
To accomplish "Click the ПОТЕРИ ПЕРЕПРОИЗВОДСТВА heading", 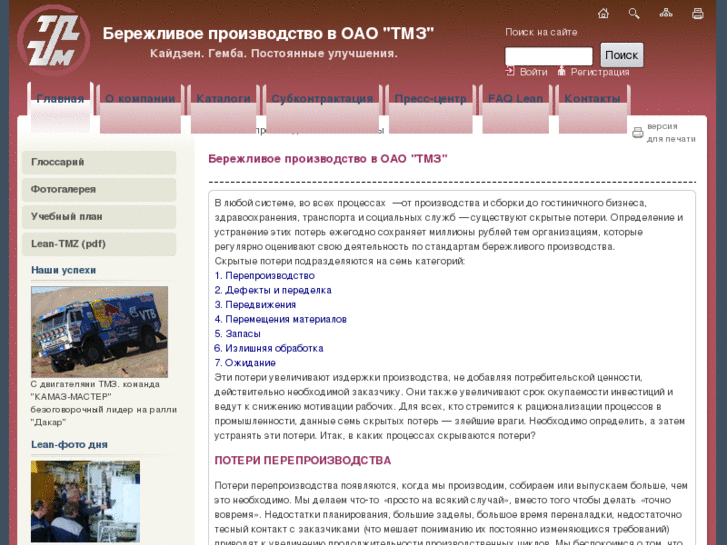I will [x=302, y=461].
